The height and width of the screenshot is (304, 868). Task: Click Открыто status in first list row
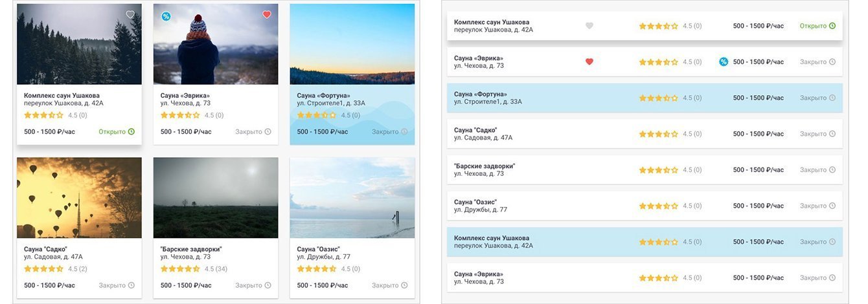coord(813,26)
